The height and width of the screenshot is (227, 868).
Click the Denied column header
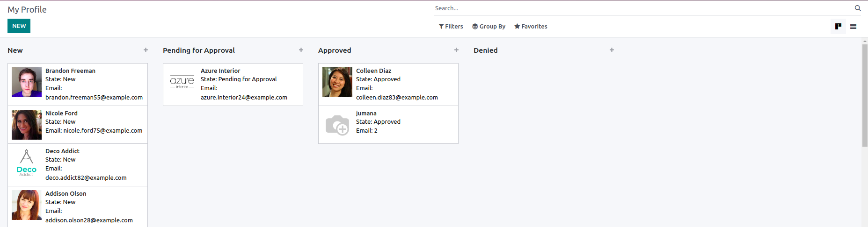[485, 50]
